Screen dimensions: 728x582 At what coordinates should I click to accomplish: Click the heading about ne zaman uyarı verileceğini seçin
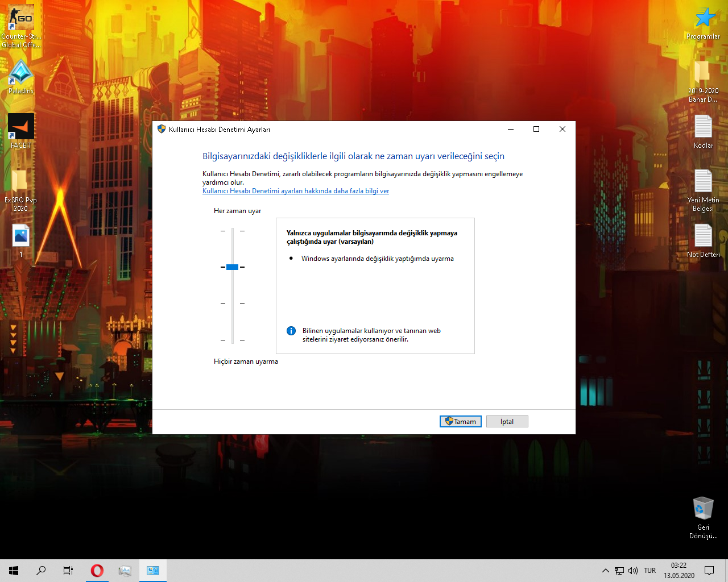tap(354, 156)
